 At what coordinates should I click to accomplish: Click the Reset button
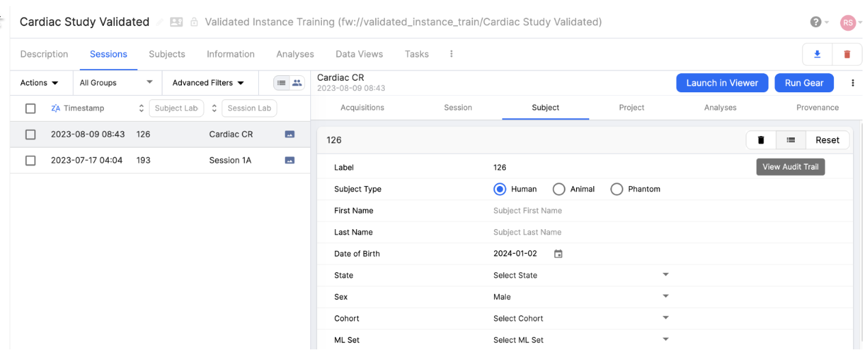point(827,140)
